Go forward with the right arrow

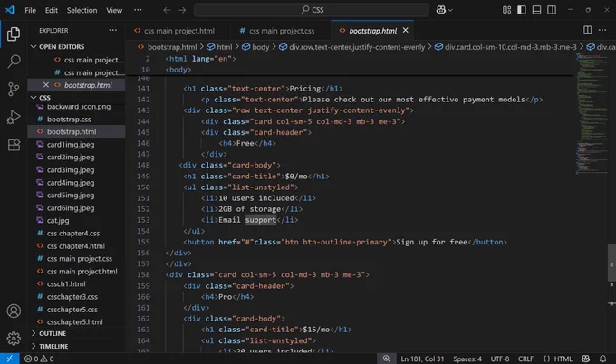click(182, 10)
